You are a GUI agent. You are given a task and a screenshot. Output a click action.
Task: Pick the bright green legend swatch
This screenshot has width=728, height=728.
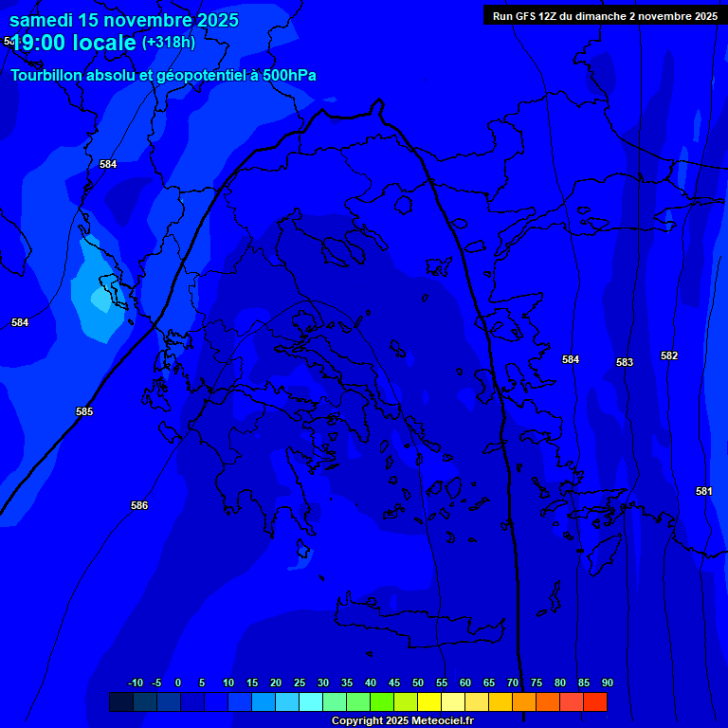pyautogui.click(x=382, y=702)
